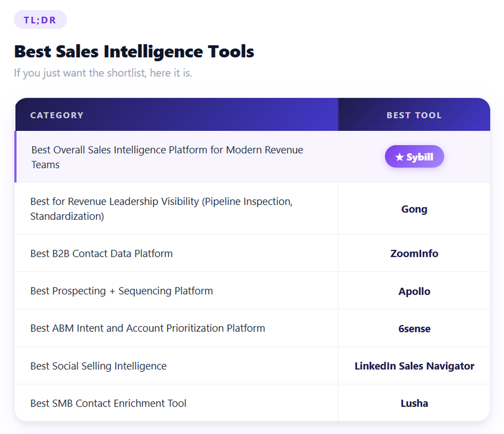Click the Sybill best tool button
The width and height of the screenshot is (504, 434).
(414, 157)
